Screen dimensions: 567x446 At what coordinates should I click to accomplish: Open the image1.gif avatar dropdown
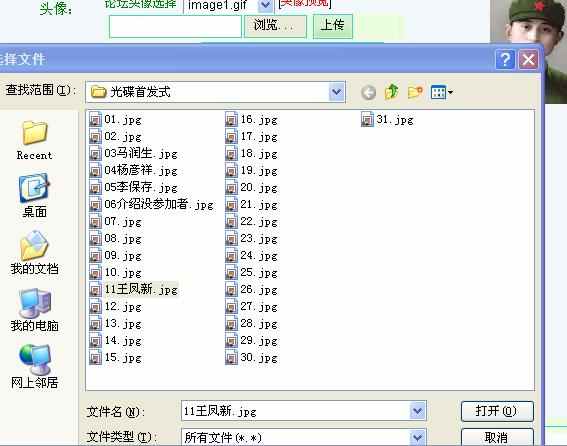click(265, 5)
